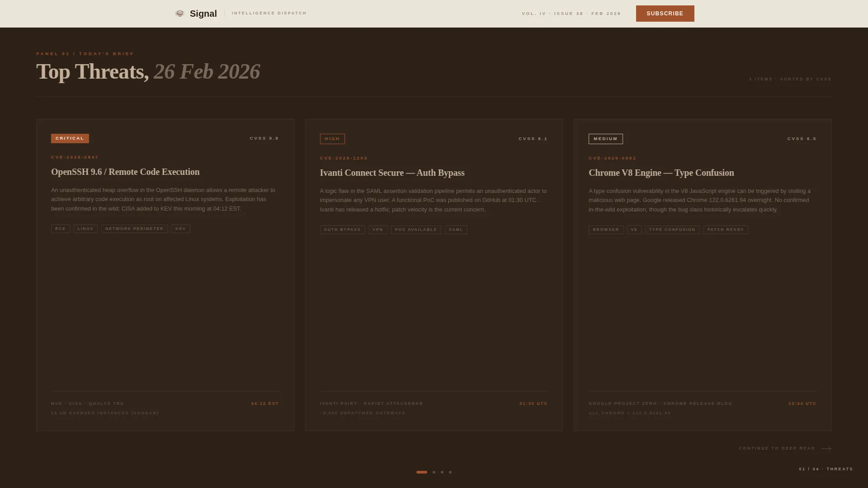This screenshot has width=868, height=488.
Task: Subscribe to the newsletter
Action: pyautogui.click(x=665, y=14)
